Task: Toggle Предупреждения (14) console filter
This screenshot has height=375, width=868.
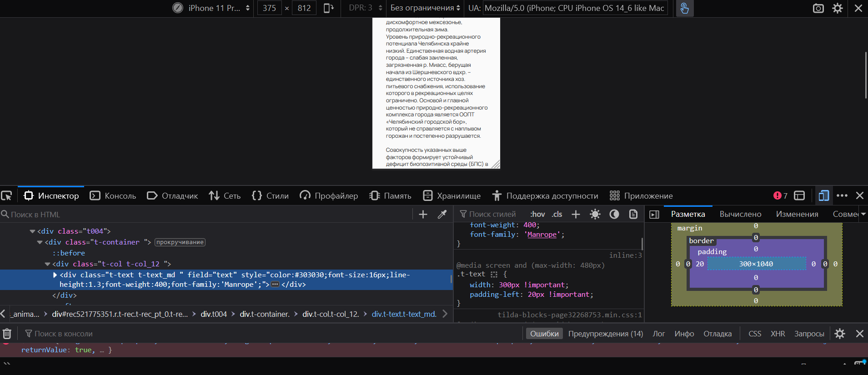Action: [606, 334]
